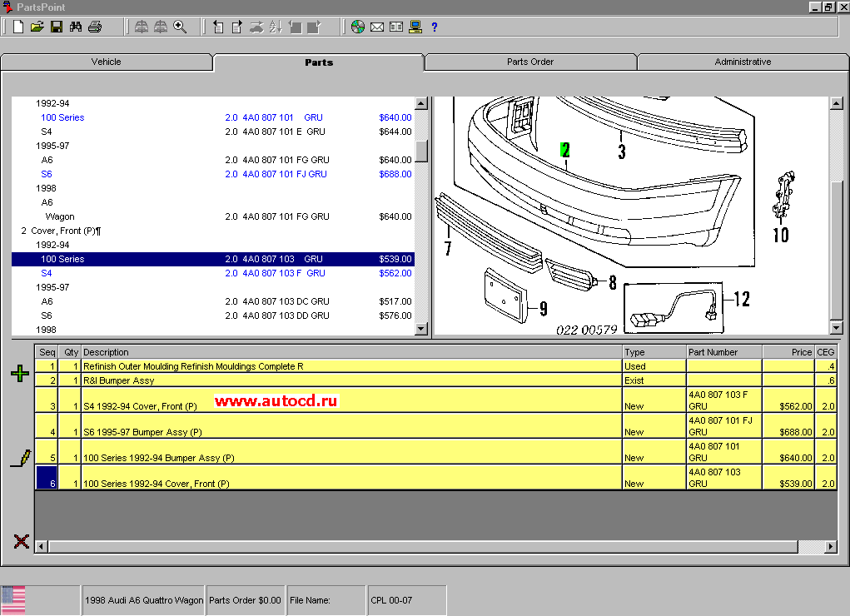Add a line with the green plus
Screen dimensions: 850x616
tap(20, 373)
